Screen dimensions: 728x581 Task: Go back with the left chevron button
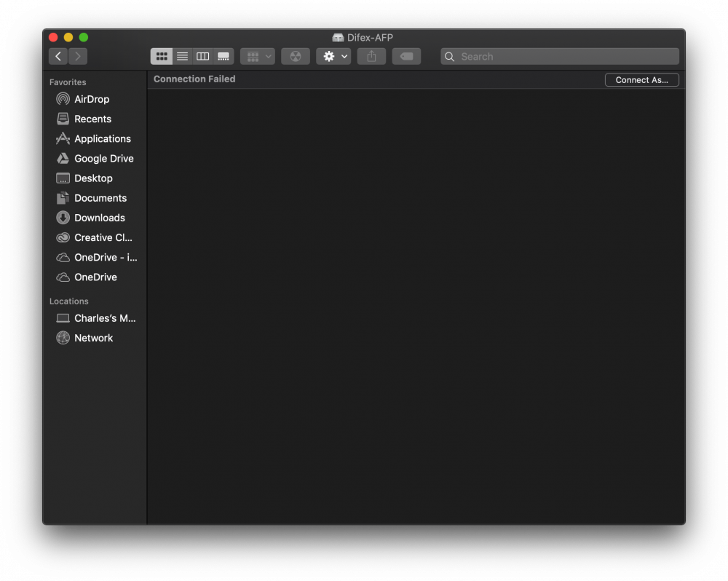[x=58, y=56]
